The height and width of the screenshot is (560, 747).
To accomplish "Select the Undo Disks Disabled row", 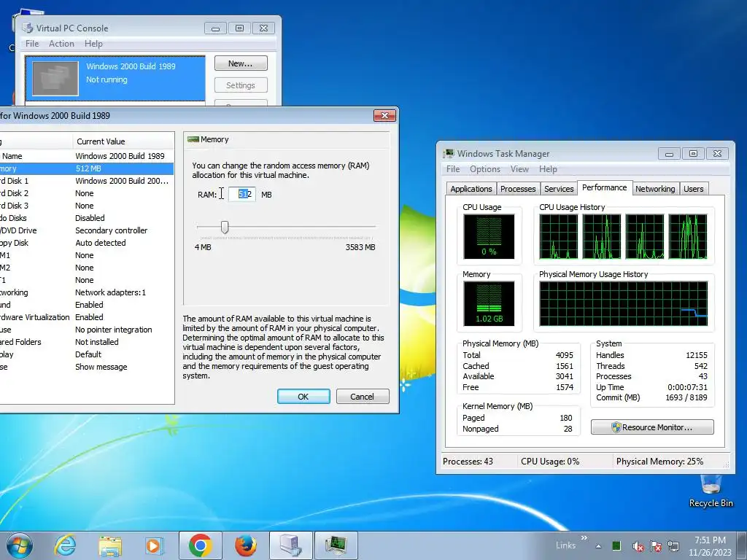I will 86,218.
